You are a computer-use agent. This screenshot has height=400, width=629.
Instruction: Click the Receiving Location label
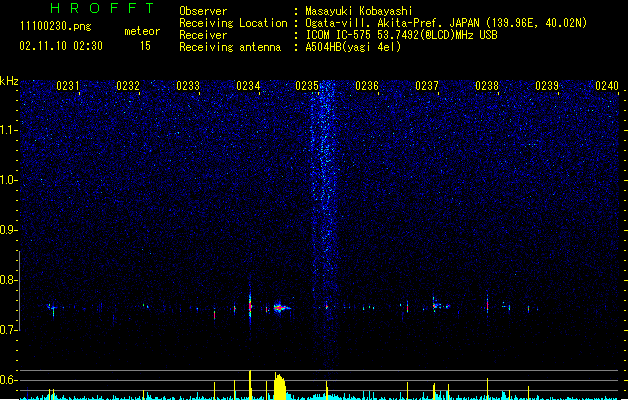[233, 23]
